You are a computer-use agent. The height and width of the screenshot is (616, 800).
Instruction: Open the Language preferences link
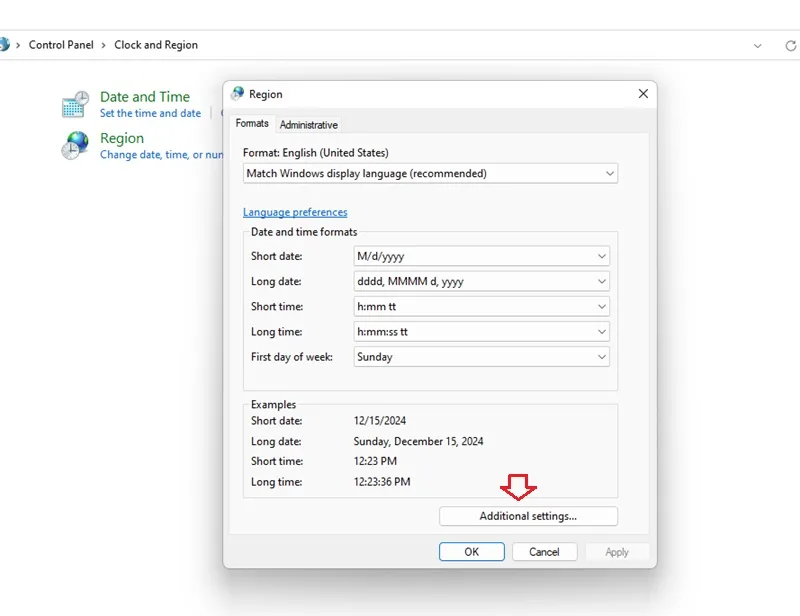point(295,212)
